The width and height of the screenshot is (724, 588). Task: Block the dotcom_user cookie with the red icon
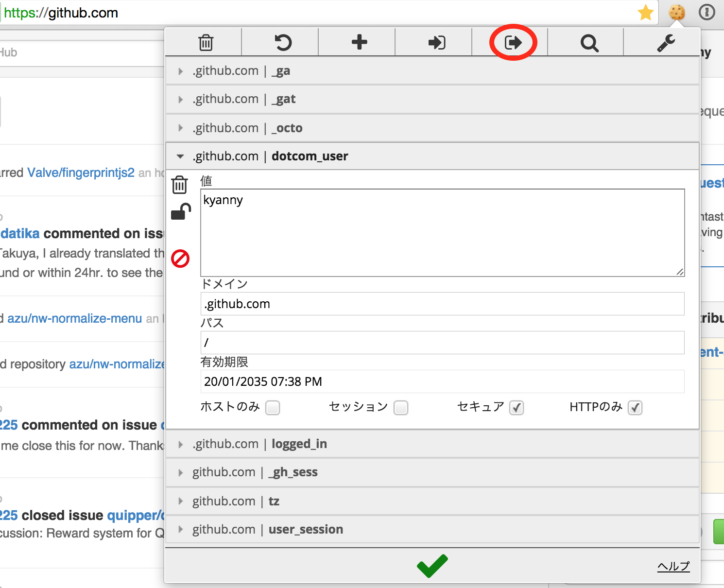180,259
